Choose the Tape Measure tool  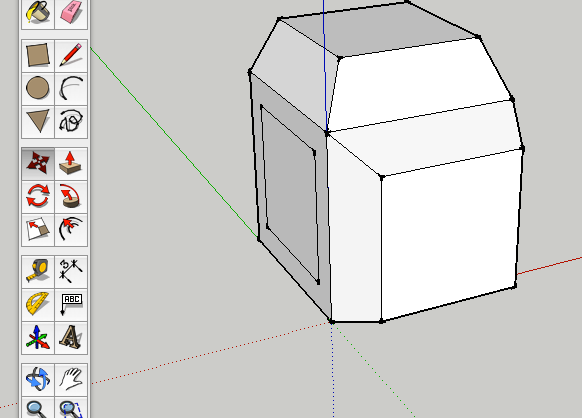[x=38, y=271]
